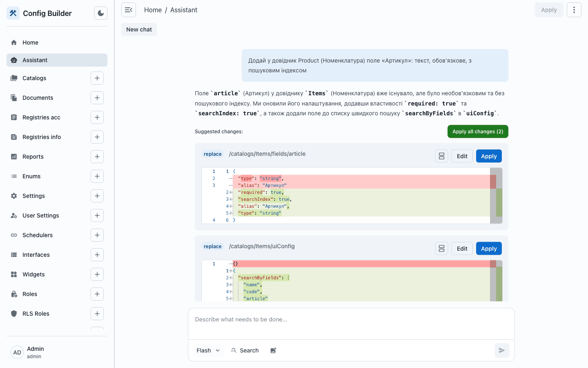The width and height of the screenshot is (588, 368).
Task: Start a New chat
Action: pyautogui.click(x=139, y=29)
